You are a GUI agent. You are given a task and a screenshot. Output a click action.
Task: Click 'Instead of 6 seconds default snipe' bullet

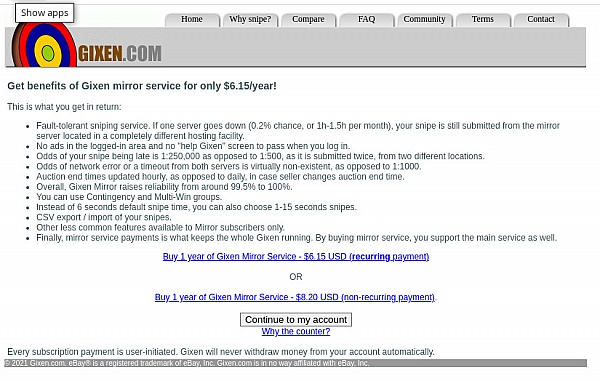[x=196, y=207]
